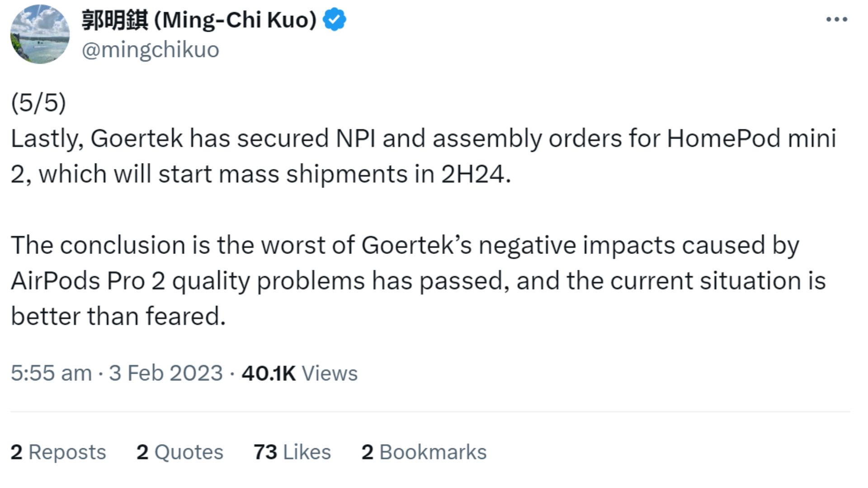Open the 2 Quotes list
Screen dimensions: 868x488
180,452
